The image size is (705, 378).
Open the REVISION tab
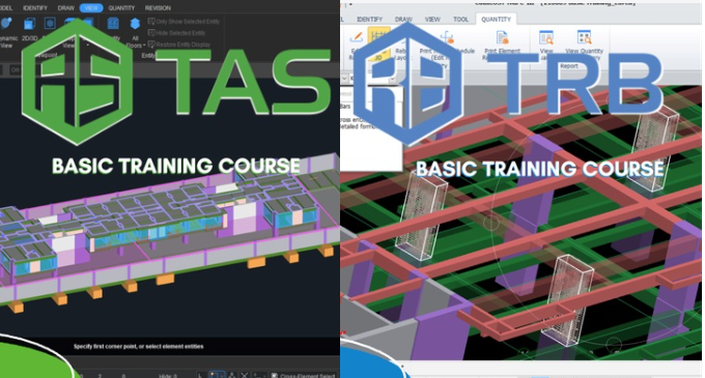pyautogui.click(x=158, y=8)
